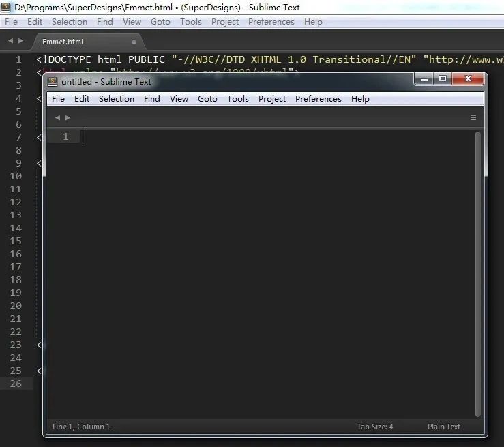504x447 pixels.
Task: Open Find menu in Emmet.html window
Action: [105, 22]
